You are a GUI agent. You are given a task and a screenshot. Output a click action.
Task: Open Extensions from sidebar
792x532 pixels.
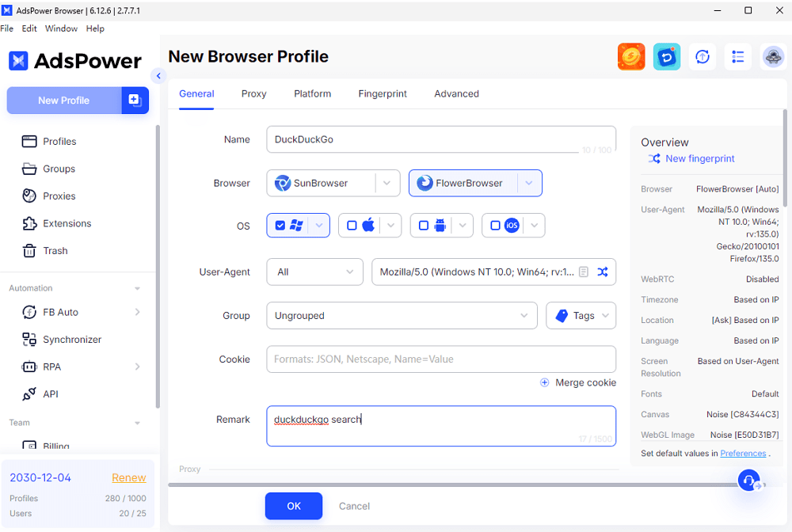tap(56, 223)
